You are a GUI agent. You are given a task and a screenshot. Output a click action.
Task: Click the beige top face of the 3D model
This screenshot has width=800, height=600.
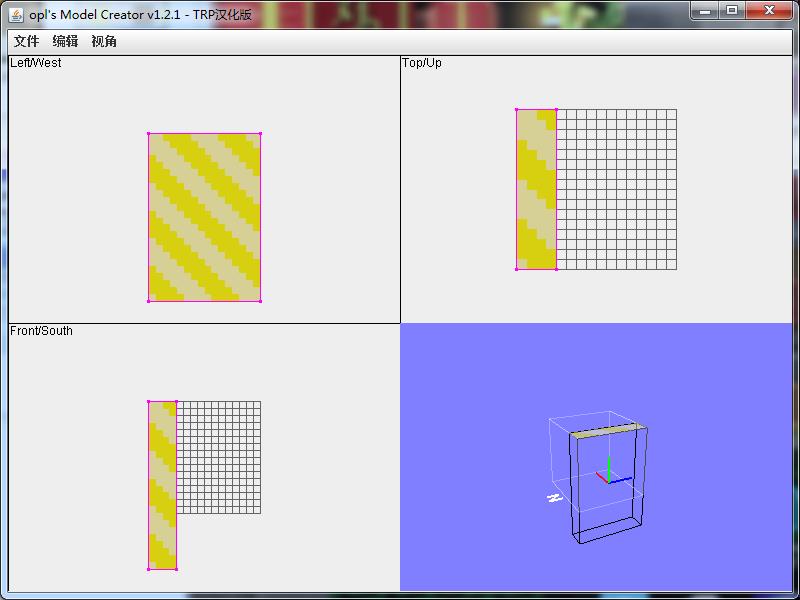click(x=608, y=430)
